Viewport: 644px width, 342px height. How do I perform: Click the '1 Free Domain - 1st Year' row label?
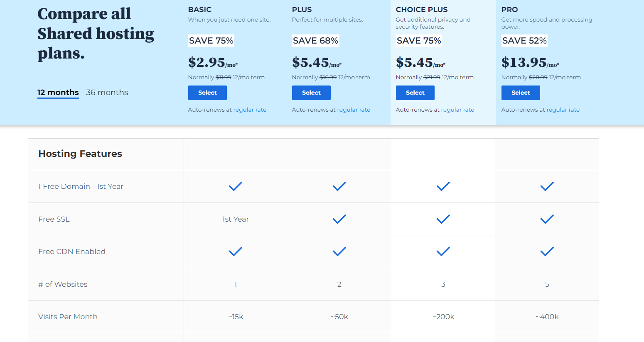pos(81,186)
